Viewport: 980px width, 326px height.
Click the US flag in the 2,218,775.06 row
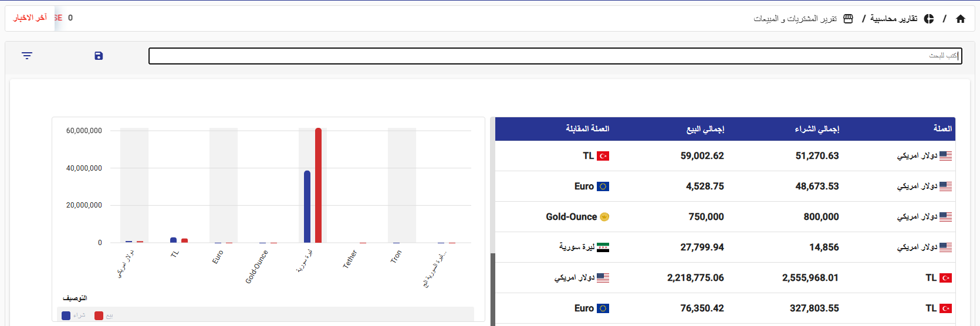[x=603, y=278]
